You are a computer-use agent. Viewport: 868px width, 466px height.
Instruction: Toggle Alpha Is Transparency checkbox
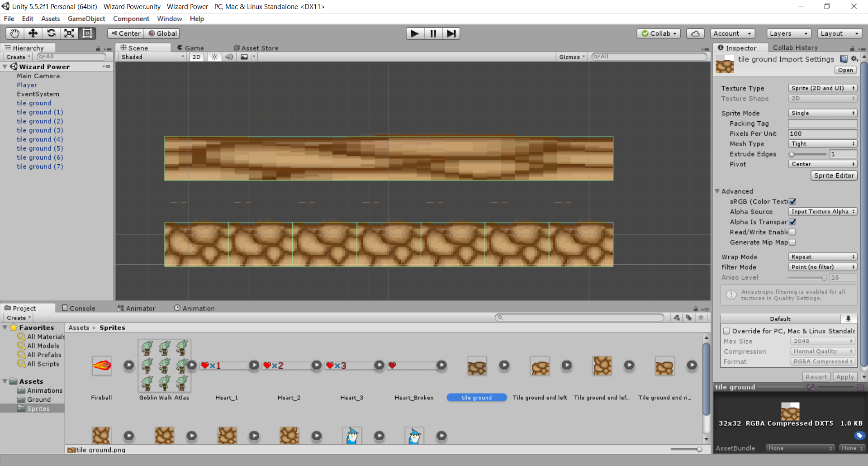pos(792,222)
